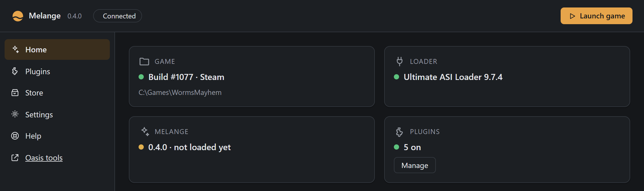Click the Connected status badge

[118, 16]
